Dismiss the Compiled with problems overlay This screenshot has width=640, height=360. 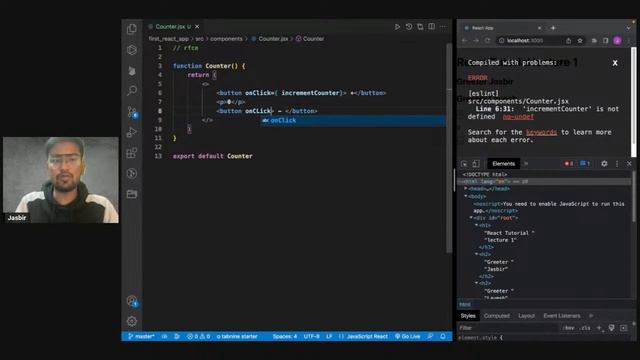(x=615, y=63)
